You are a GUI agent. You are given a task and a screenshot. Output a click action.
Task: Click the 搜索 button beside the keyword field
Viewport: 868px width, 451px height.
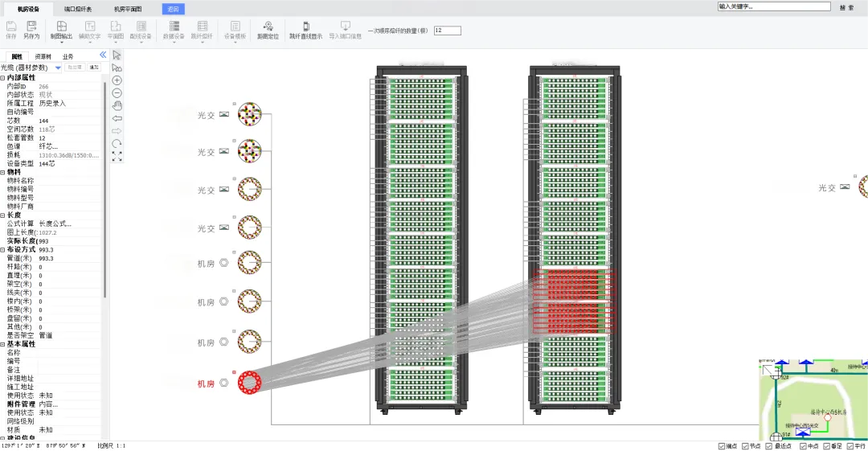tap(846, 7)
